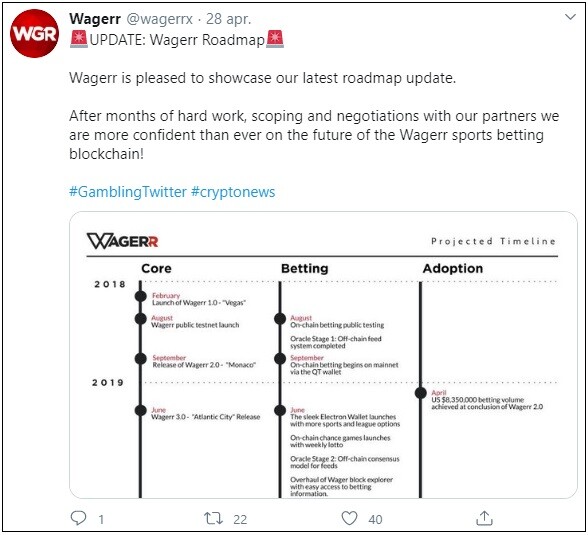
Task: Click the siren emoji after Roadmap
Action: (275, 39)
